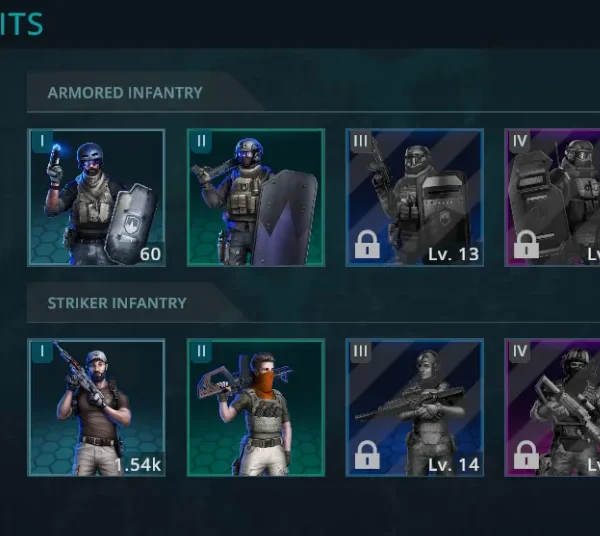Open the locked Tier IV Armored Infantry card
The height and width of the screenshot is (536, 600).
click(552, 197)
